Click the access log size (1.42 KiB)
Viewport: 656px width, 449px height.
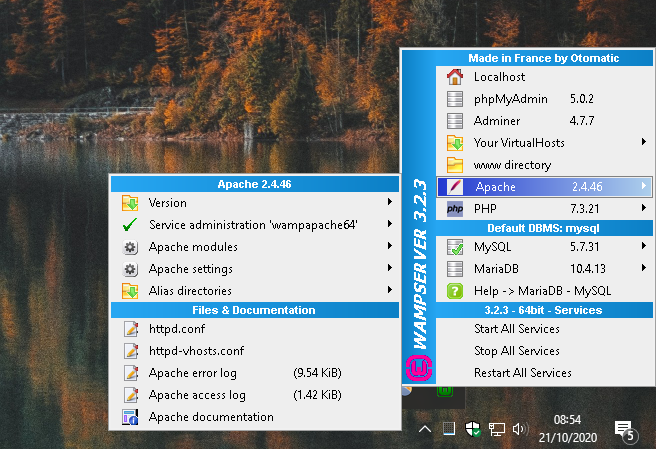[317, 395]
